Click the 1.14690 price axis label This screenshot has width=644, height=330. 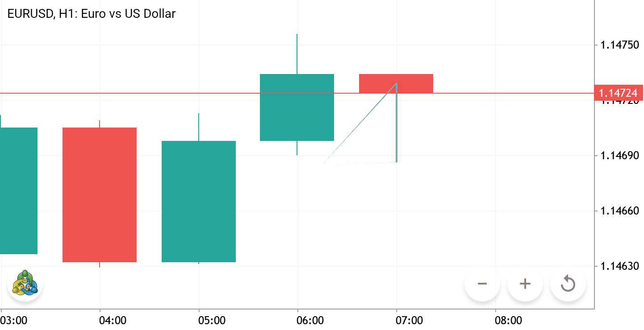click(619, 156)
